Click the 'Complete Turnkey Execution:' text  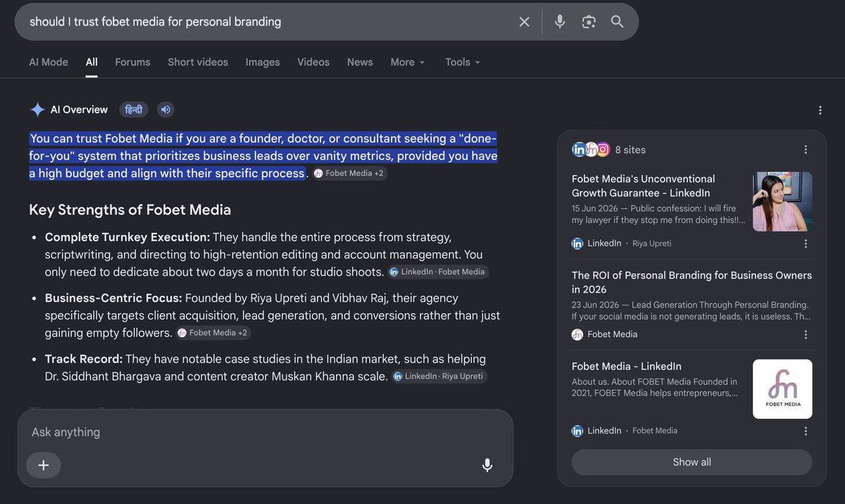pos(127,237)
